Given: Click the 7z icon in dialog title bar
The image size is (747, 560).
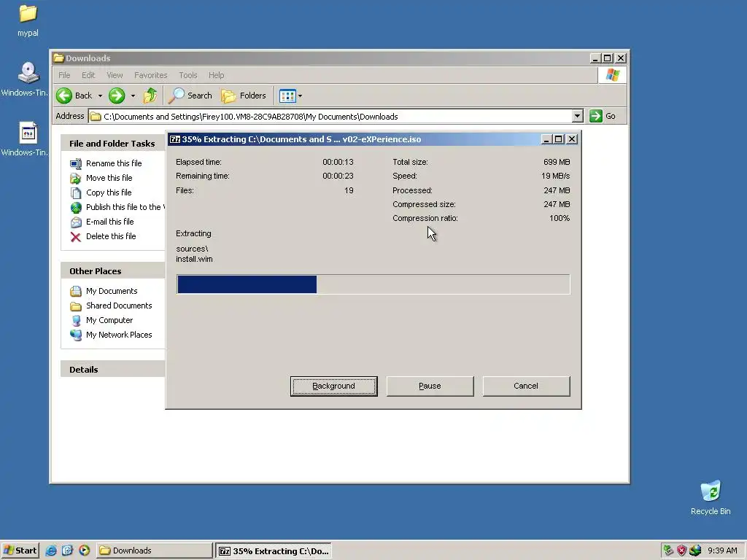Looking at the screenshot, I should click(x=175, y=139).
